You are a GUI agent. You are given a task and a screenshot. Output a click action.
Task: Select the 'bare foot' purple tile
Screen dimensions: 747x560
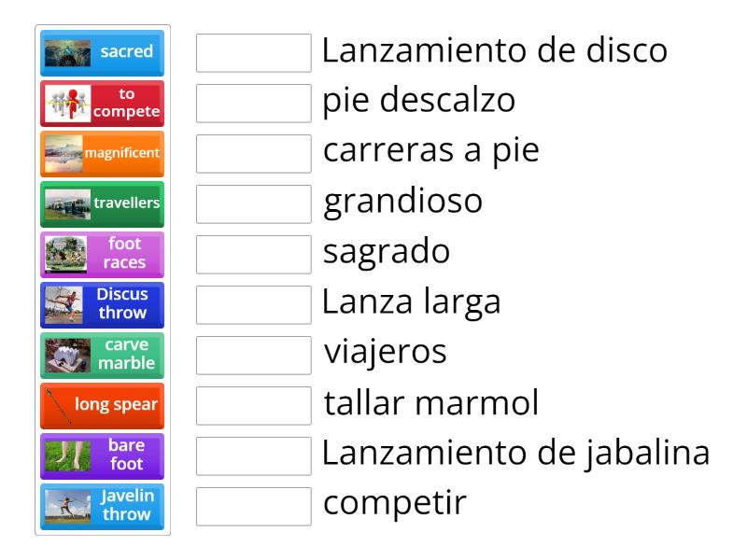(x=102, y=455)
